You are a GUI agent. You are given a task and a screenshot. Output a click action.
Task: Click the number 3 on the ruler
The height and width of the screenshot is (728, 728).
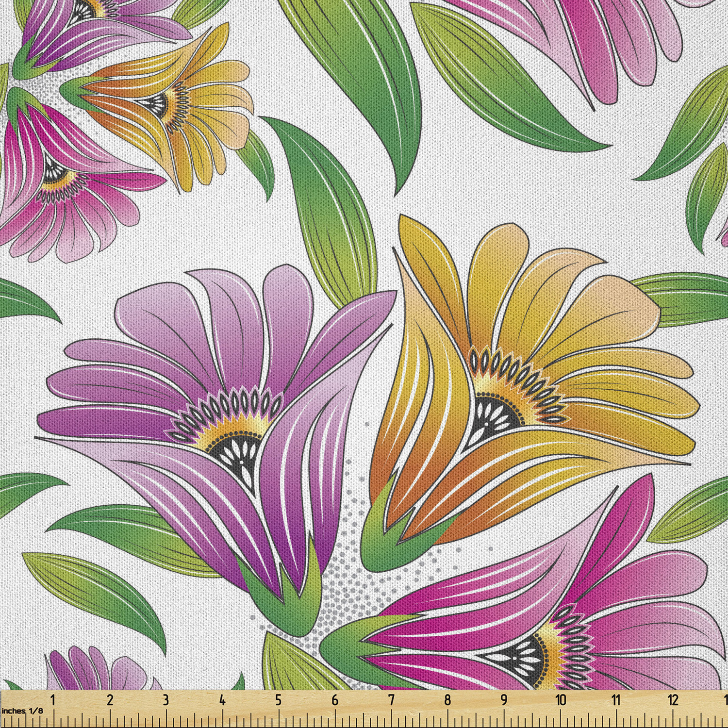click(165, 700)
